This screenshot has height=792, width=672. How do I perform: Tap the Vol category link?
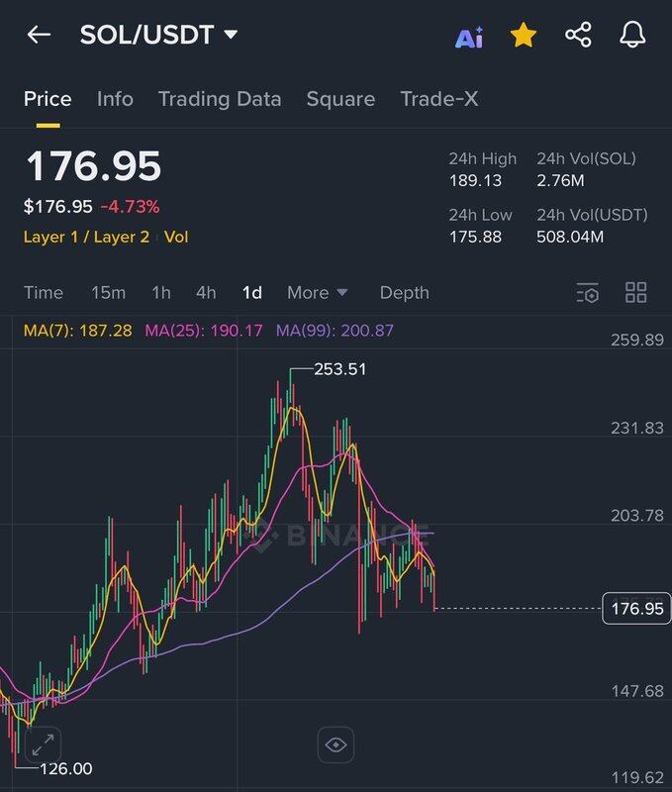(x=176, y=237)
